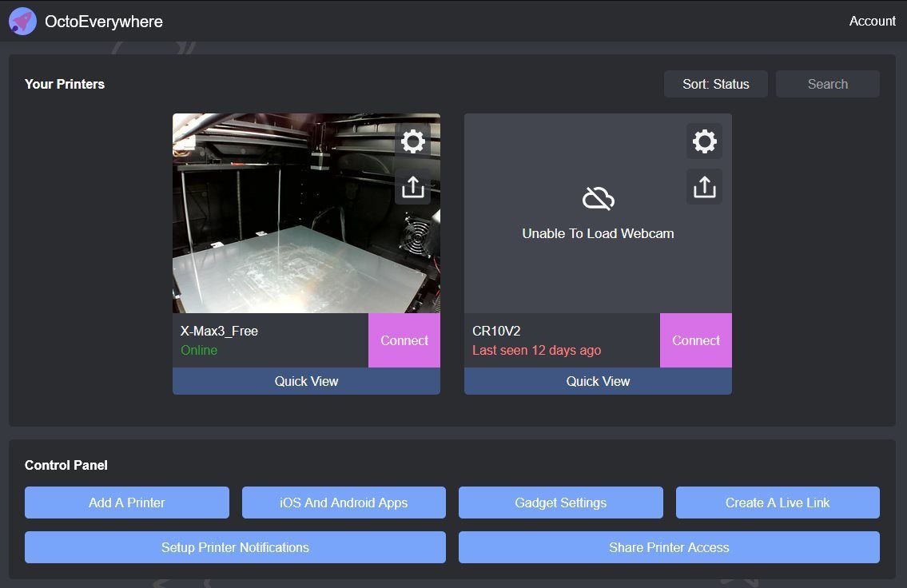Connect to the CR10V2 printer
907x588 pixels.
[696, 340]
